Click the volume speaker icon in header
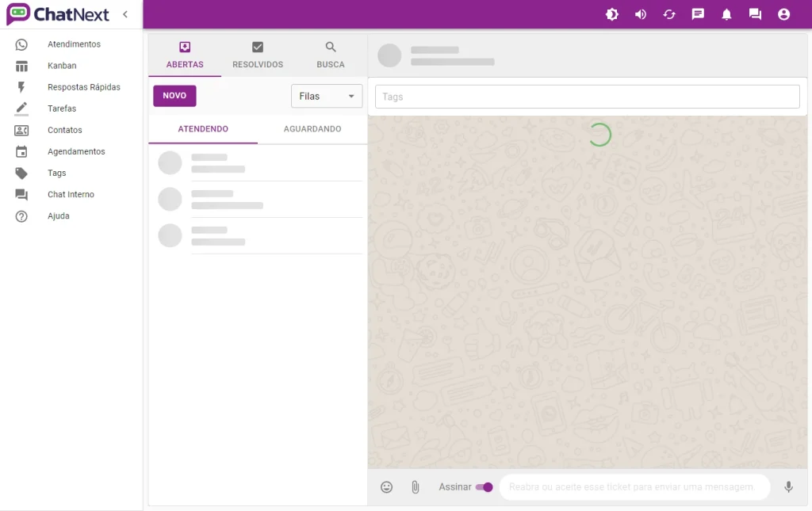812x511 pixels. point(641,14)
